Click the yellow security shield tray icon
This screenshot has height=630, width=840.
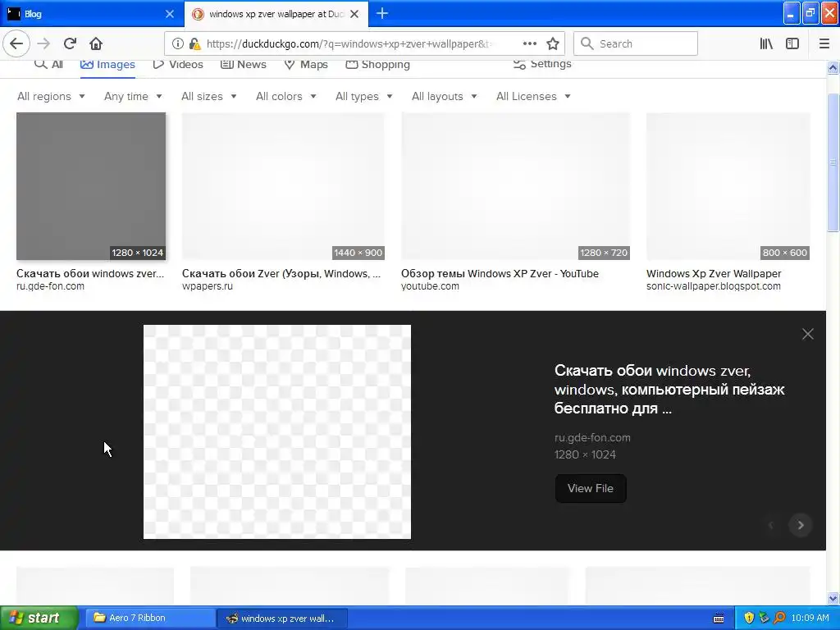click(x=749, y=618)
